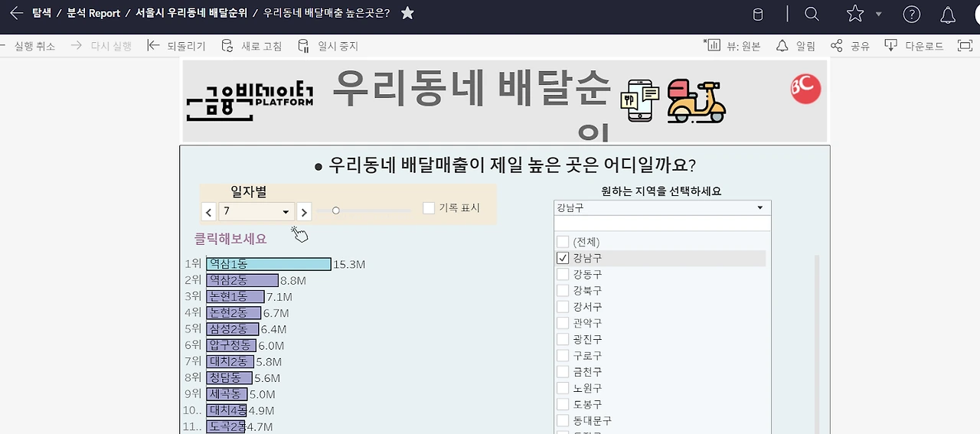Open the 일자별 date dropdown showing 7

coord(256,212)
